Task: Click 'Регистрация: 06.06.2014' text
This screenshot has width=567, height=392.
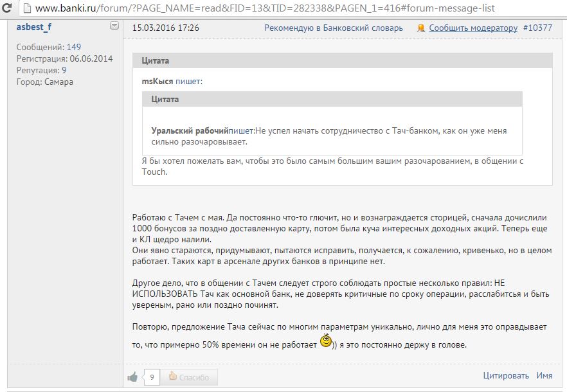Action: [65, 59]
